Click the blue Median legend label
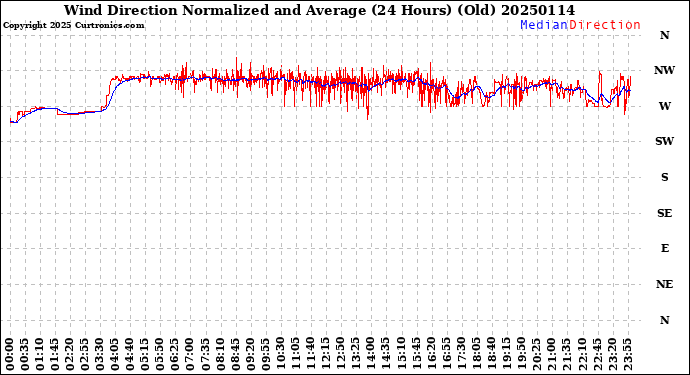Viewport: 690px width, 375px height. [x=544, y=25]
